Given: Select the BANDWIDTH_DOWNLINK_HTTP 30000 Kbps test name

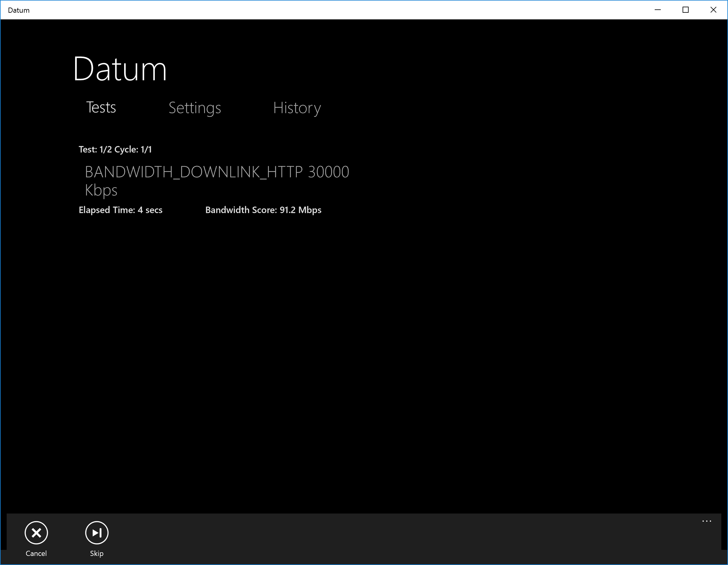Looking at the screenshot, I should pyautogui.click(x=217, y=172).
